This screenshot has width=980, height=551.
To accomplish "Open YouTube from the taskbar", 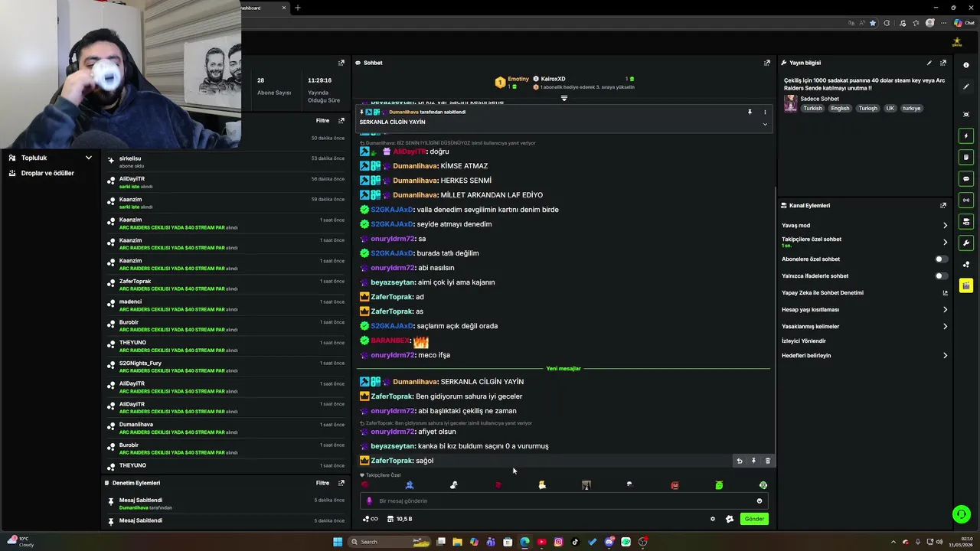I will coord(541,542).
